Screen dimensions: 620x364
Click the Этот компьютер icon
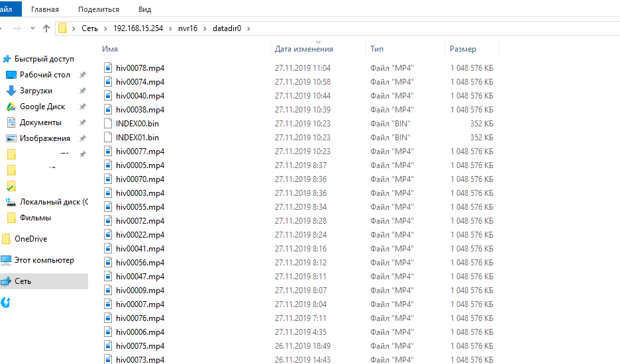(6, 260)
